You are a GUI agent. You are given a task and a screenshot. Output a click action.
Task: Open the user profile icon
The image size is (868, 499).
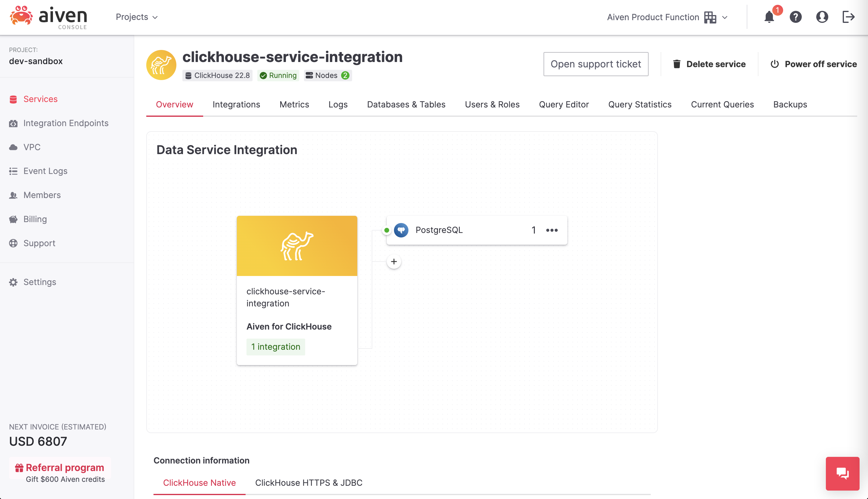[822, 17]
